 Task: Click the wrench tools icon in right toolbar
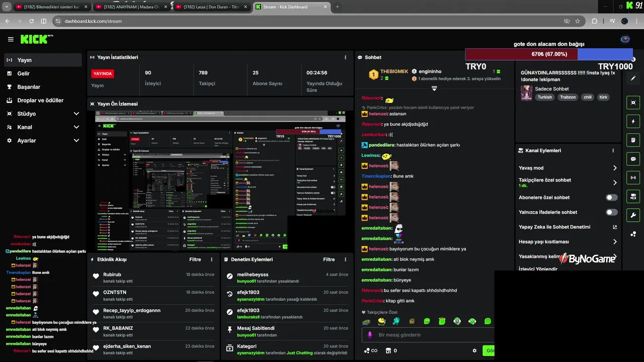click(633, 215)
